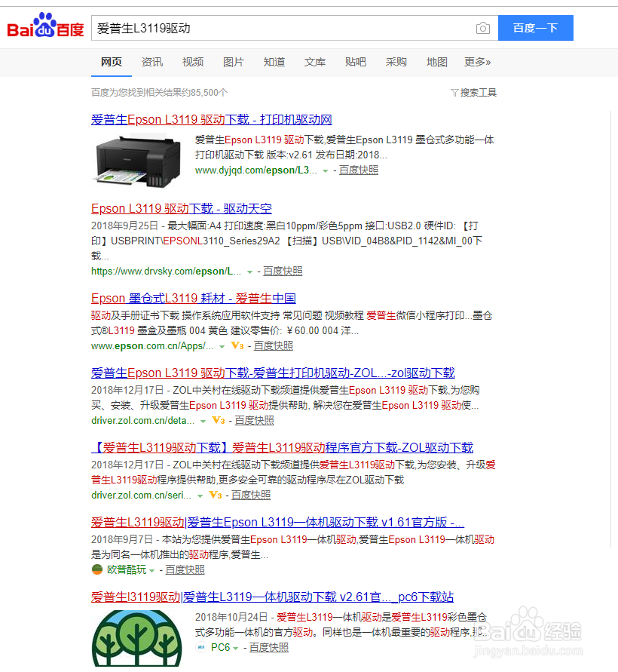Open 百度快照 for PC6 result
The width and height of the screenshot is (618, 672).
(x=269, y=648)
